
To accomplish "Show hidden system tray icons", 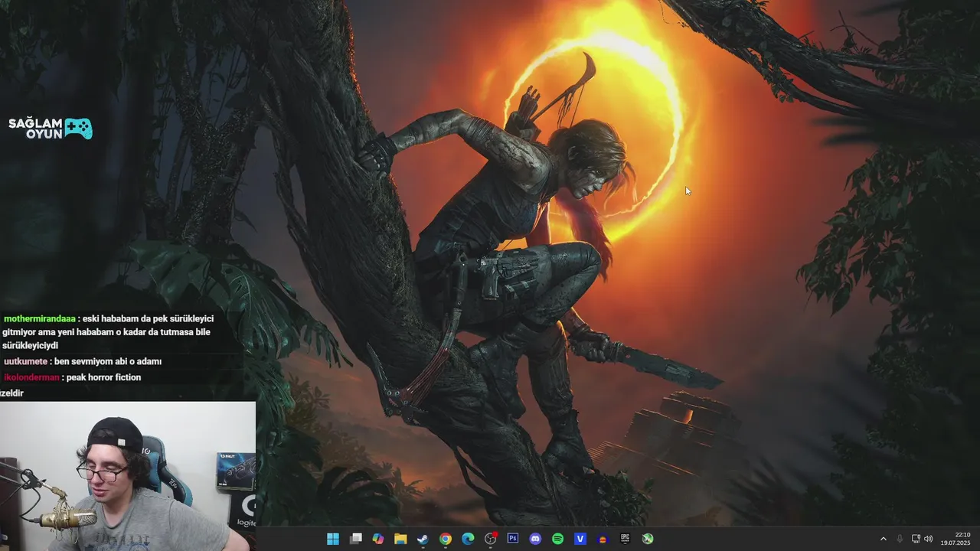I will point(883,539).
